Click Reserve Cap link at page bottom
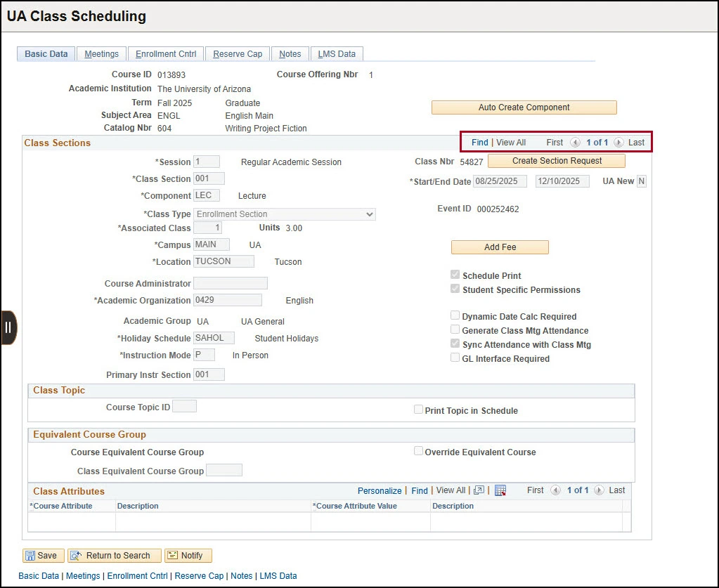 pyautogui.click(x=199, y=576)
